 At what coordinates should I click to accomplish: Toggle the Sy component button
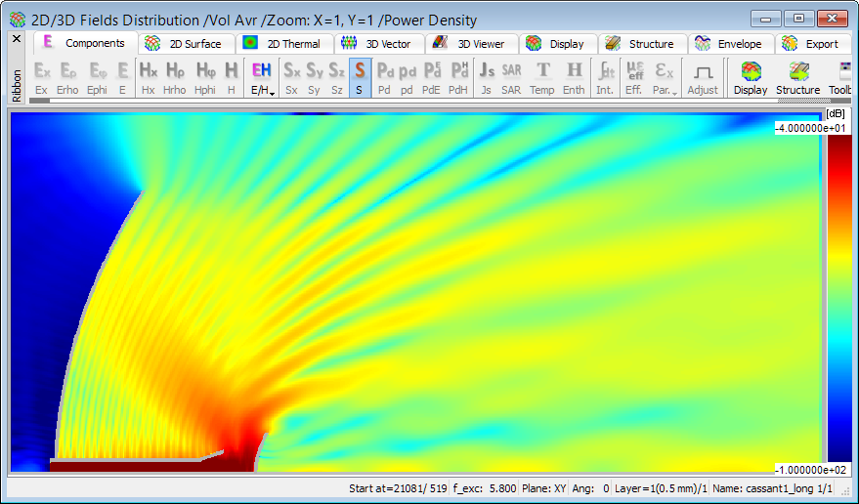[314, 77]
